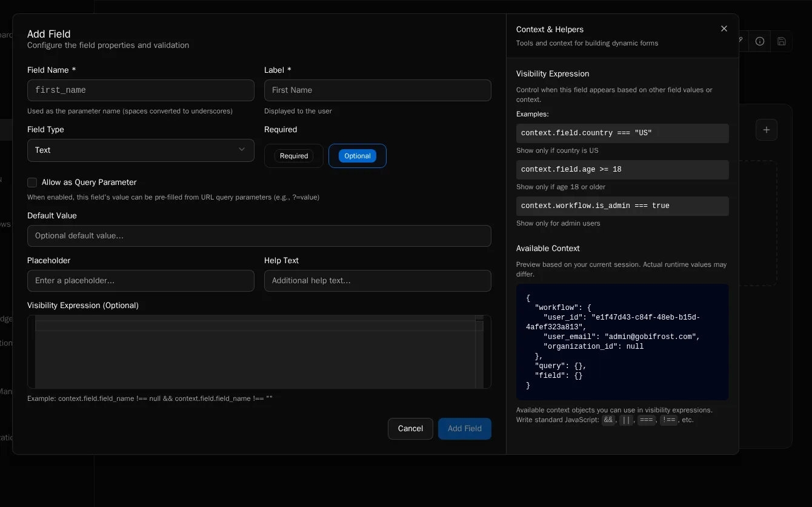Select the Required option

click(294, 156)
